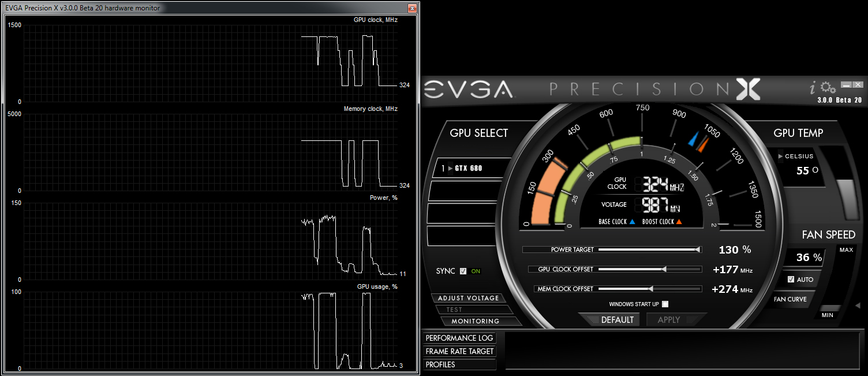This screenshot has height=376, width=868.
Task: Open settings gears icon in Precision X
Action: pyautogui.click(x=828, y=88)
